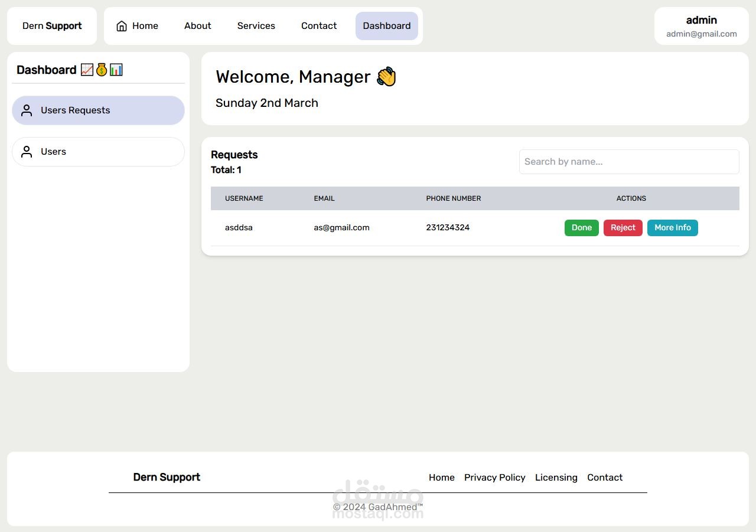Click the house icon beside Home
This screenshot has height=532, width=756.
pyautogui.click(x=122, y=26)
